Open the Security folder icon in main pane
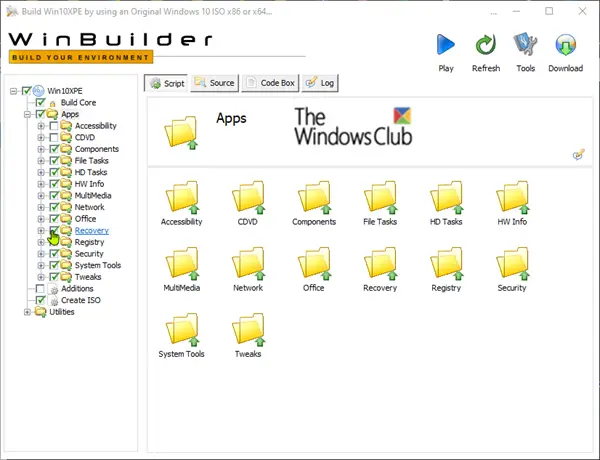The height and width of the screenshot is (460, 600). 513,263
